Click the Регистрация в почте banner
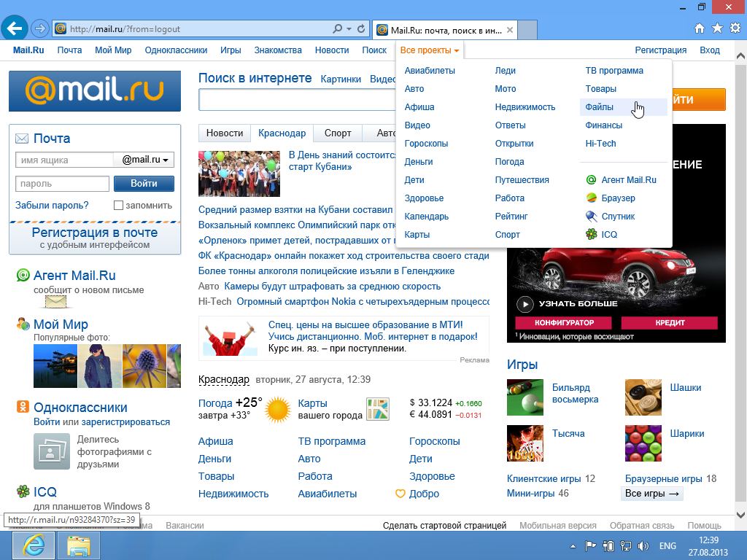 pyautogui.click(x=95, y=238)
